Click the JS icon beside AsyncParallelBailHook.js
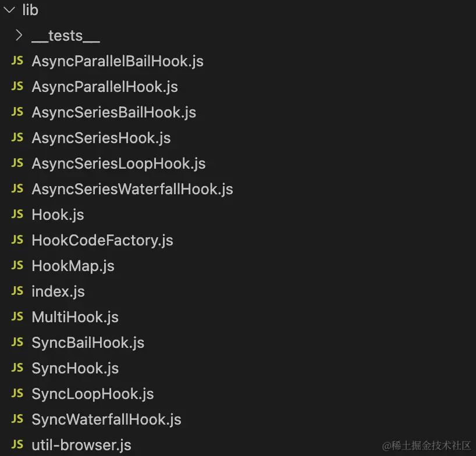This screenshot has height=456, width=476. (x=17, y=61)
